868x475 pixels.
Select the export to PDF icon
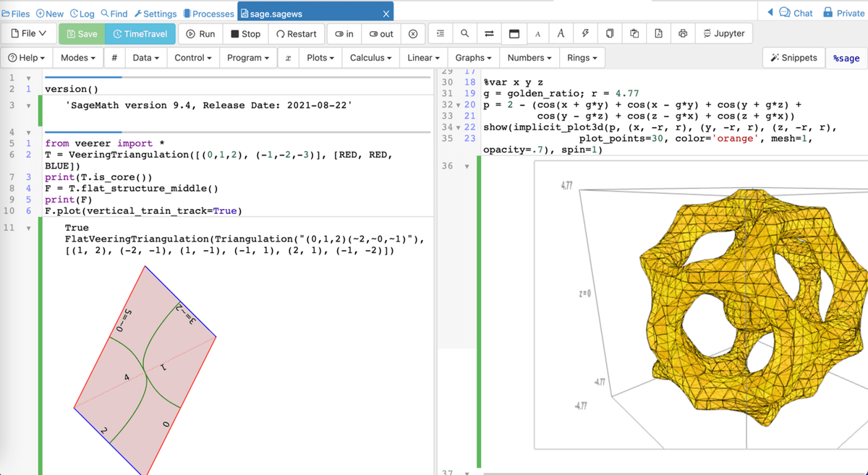tap(655, 33)
